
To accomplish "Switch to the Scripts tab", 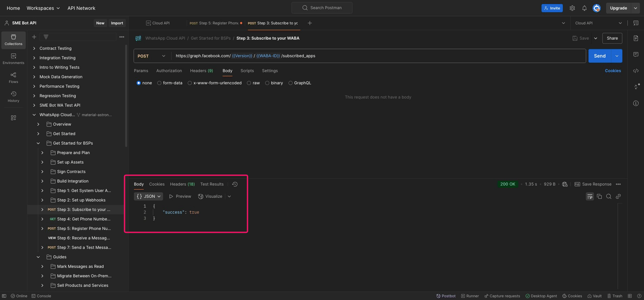I will point(247,71).
